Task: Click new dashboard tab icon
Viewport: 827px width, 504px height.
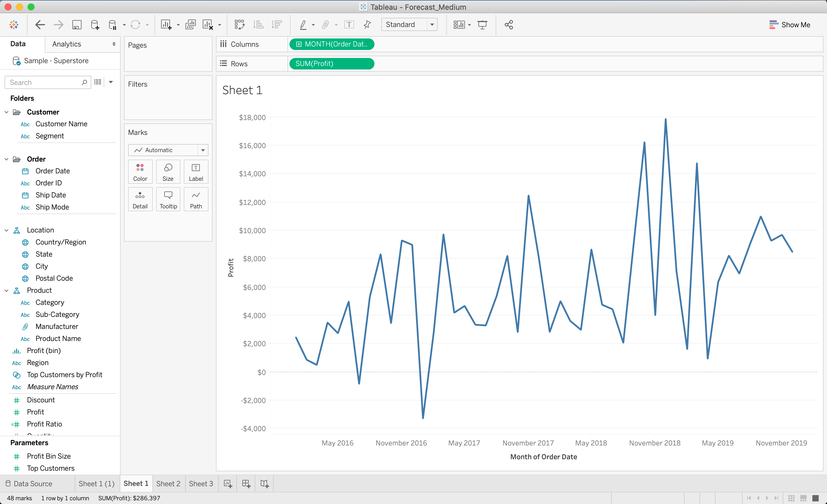Action: (246, 484)
